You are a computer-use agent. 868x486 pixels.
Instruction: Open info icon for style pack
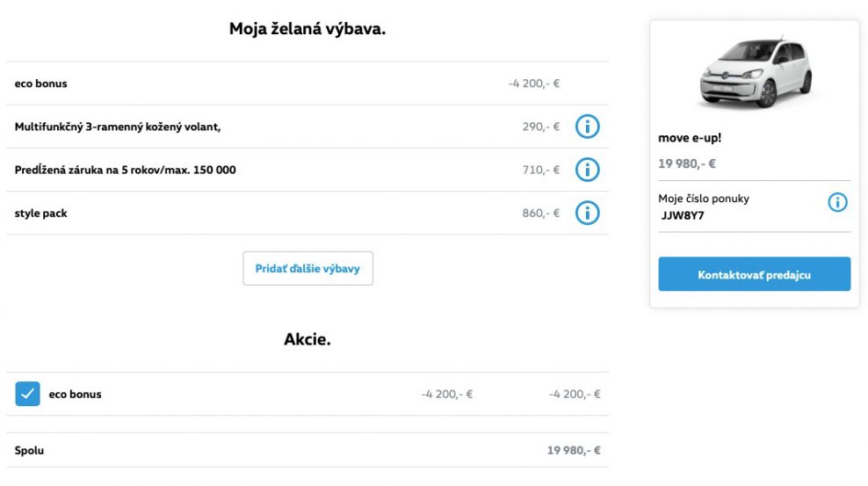pos(588,213)
